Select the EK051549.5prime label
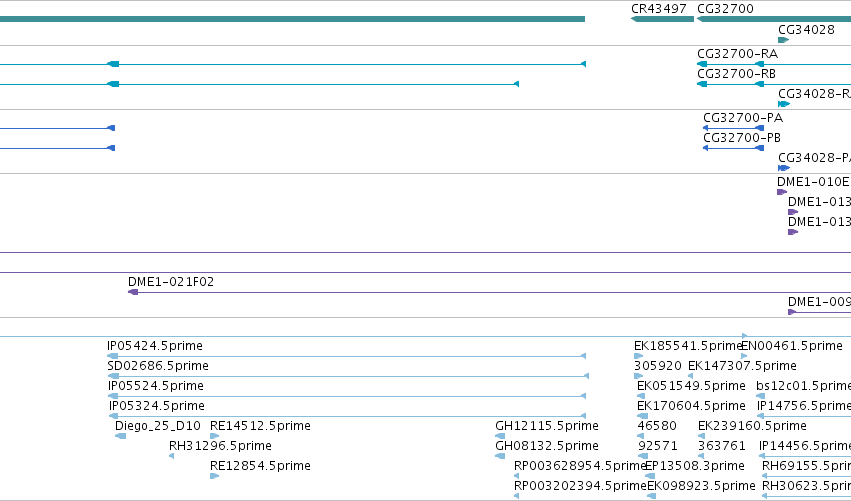 tap(691, 386)
